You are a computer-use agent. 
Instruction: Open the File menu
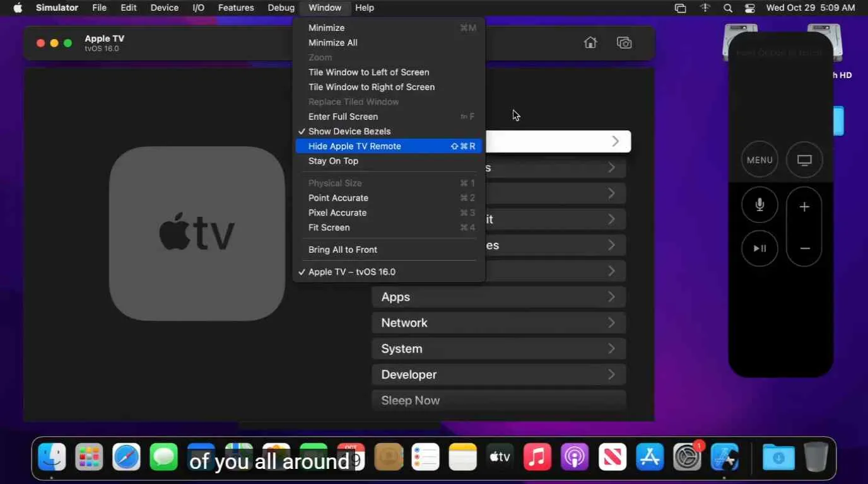point(99,8)
